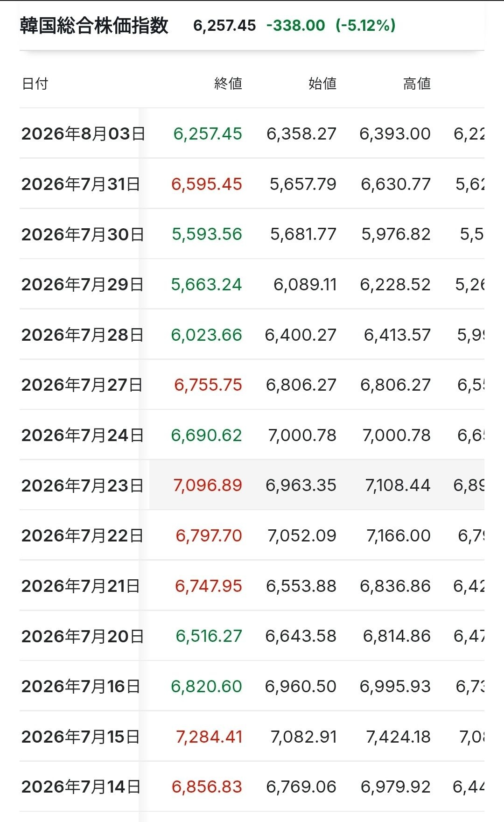The width and height of the screenshot is (504, 822).
Task: Click the opening value 6,089.11
Action: pos(305,284)
